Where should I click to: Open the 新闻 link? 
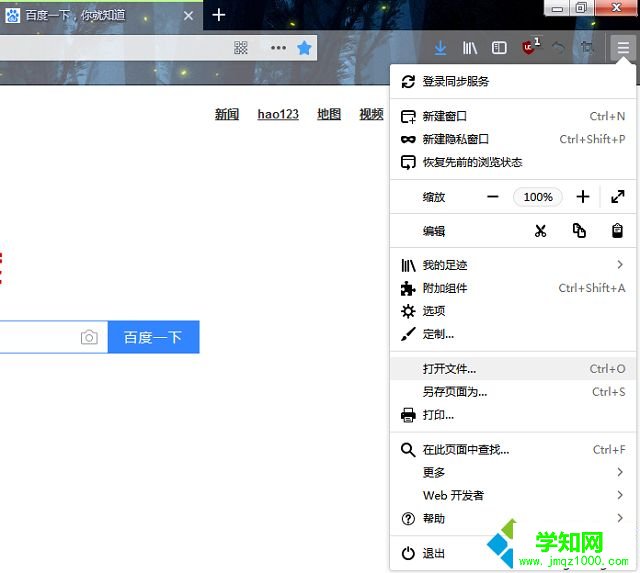pyautogui.click(x=227, y=114)
